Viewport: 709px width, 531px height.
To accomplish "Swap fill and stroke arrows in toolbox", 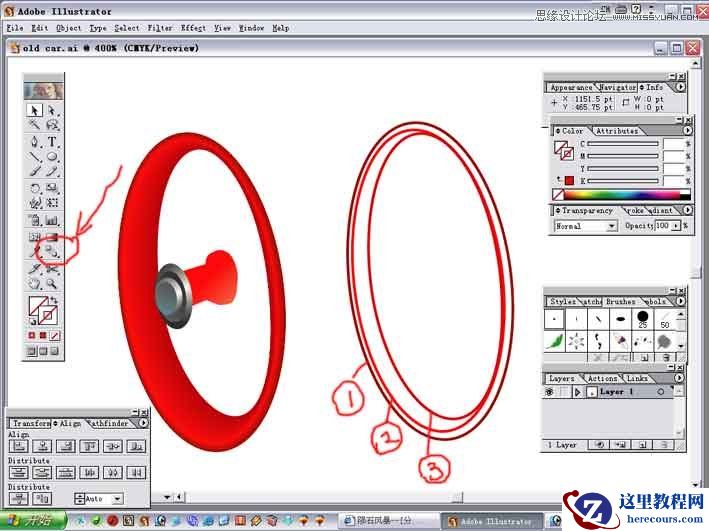I will point(54,300).
